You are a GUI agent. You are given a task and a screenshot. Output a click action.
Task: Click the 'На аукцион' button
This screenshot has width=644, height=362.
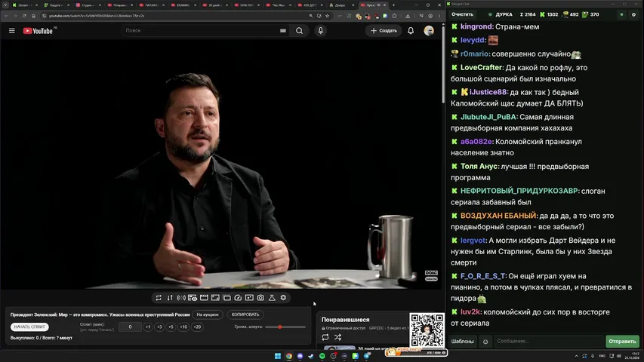[x=208, y=314]
